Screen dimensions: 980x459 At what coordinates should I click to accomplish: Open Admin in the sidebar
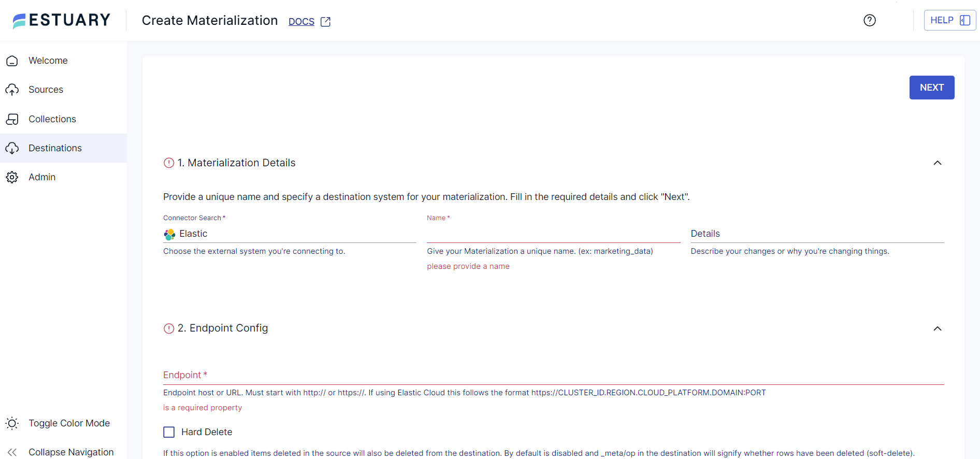[x=42, y=177]
